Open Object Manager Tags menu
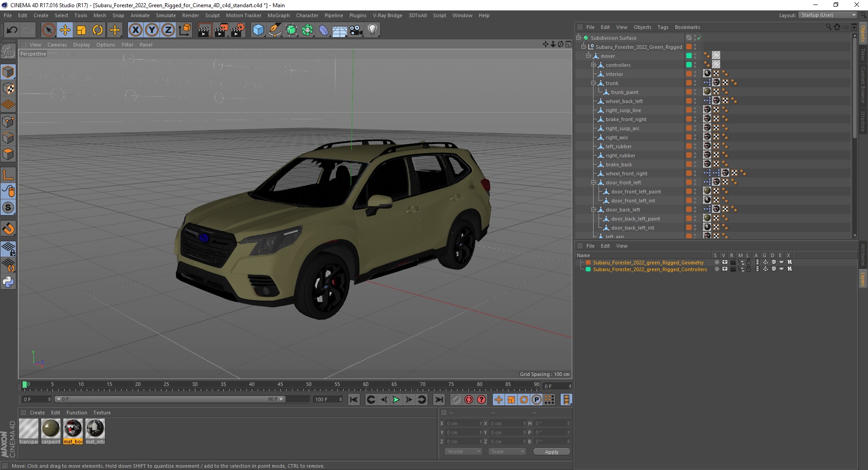This screenshot has width=868, height=470. click(x=663, y=27)
